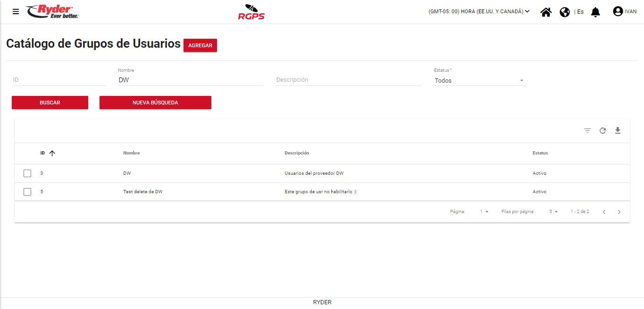Open the Página number dropdown
Viewport: 644px width, 309px height.
click(484, 212)
